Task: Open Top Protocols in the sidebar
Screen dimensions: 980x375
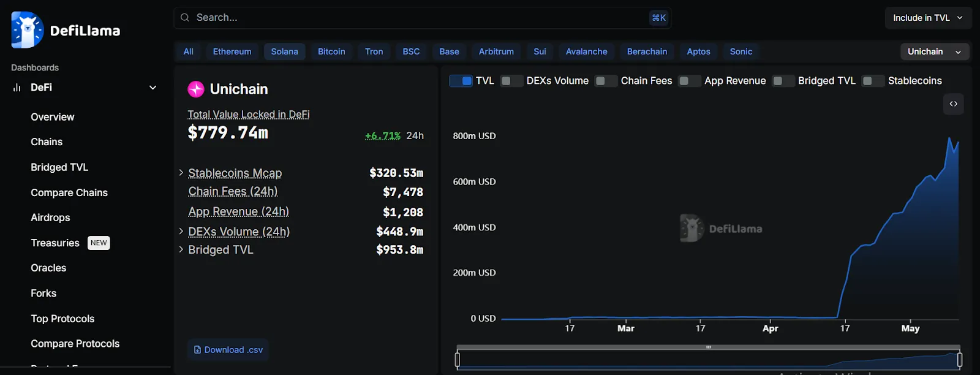Action: (x=62, y=319)
